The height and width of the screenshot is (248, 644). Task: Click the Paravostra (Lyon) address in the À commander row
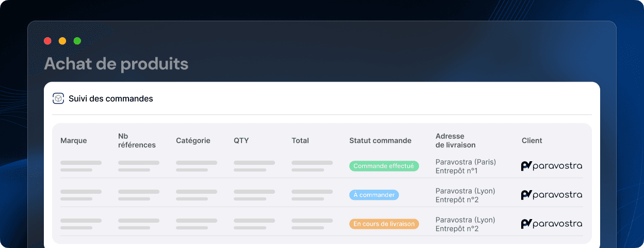tap(465, 195)
